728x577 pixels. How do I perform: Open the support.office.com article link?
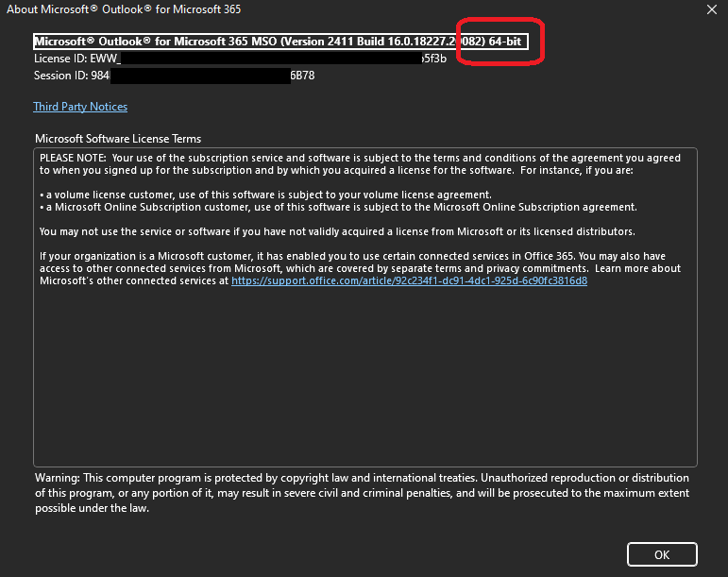pos(409,280)
